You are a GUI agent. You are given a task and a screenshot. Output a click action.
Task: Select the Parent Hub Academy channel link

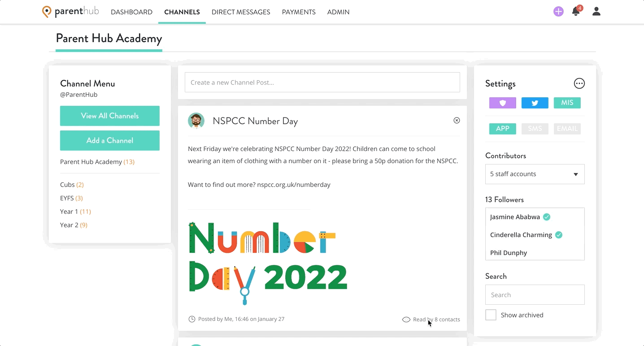97,162
